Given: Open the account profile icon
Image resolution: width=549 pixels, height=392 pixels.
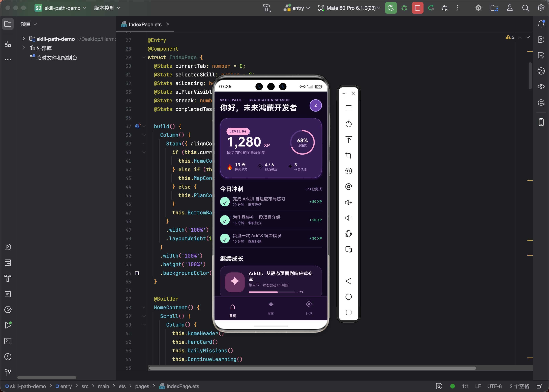Looking at the screenshot, I should (x=510, y=8).
